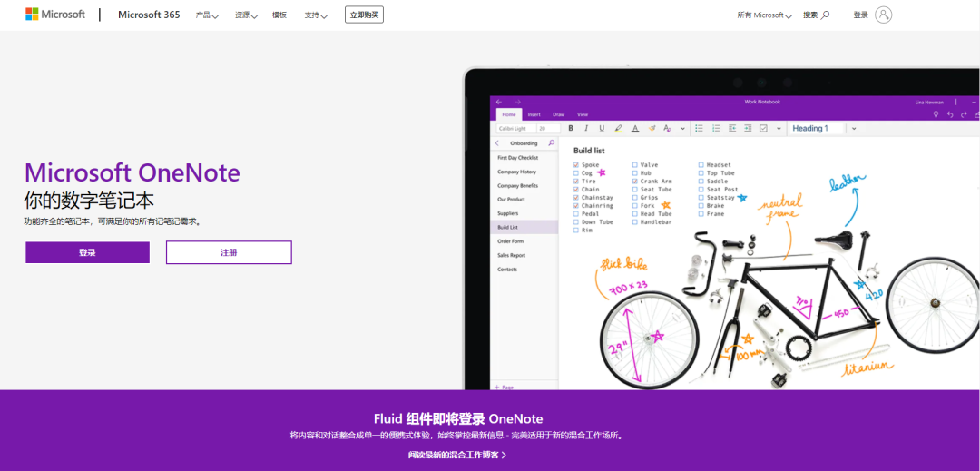980x471 pixels.
Task: Switch to the Insert tab in OneNote
Action: click(534, 114)
